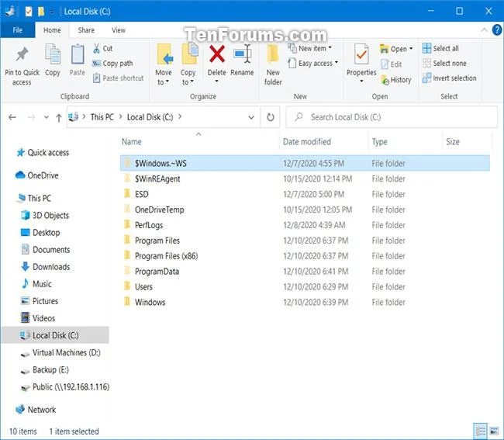The width and height of the screenshot is (504, 440).
Task: Click Copy path in Clipboard group
Action: pos(112,64)
